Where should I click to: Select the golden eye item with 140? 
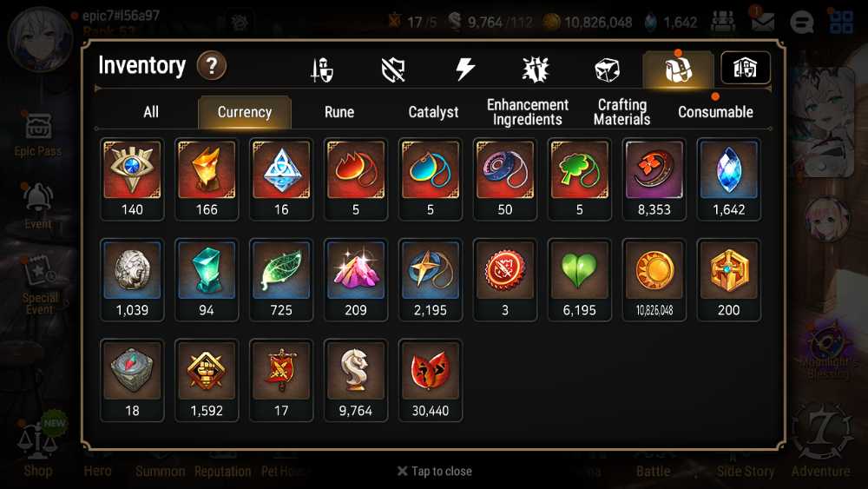(132, 180)
